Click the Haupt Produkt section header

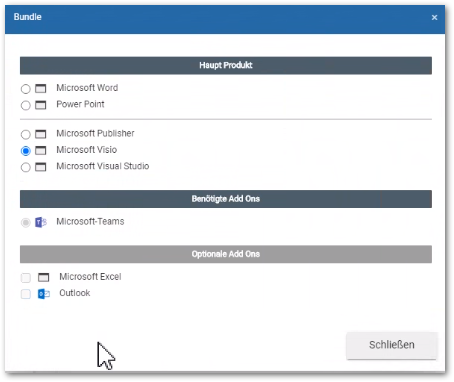pos(226,65)
